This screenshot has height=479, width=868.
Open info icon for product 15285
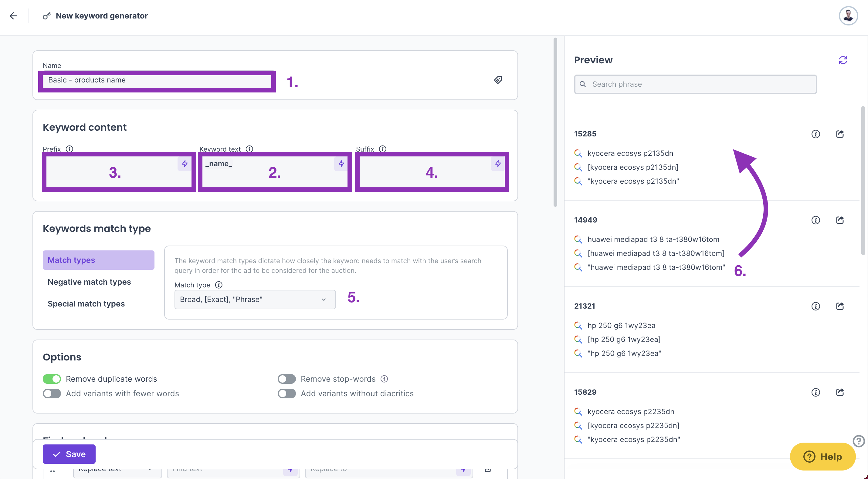pyautogui.click(x=815, y=134)
